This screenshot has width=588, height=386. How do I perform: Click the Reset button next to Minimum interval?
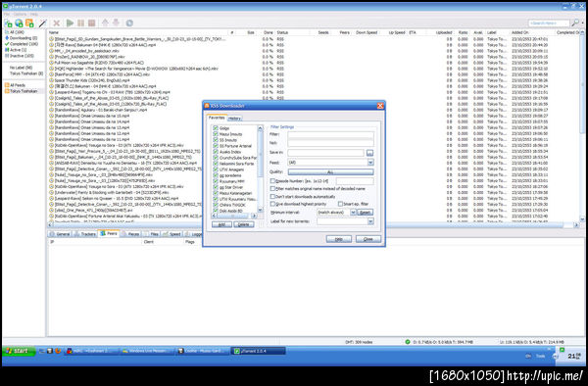point(366,213)
